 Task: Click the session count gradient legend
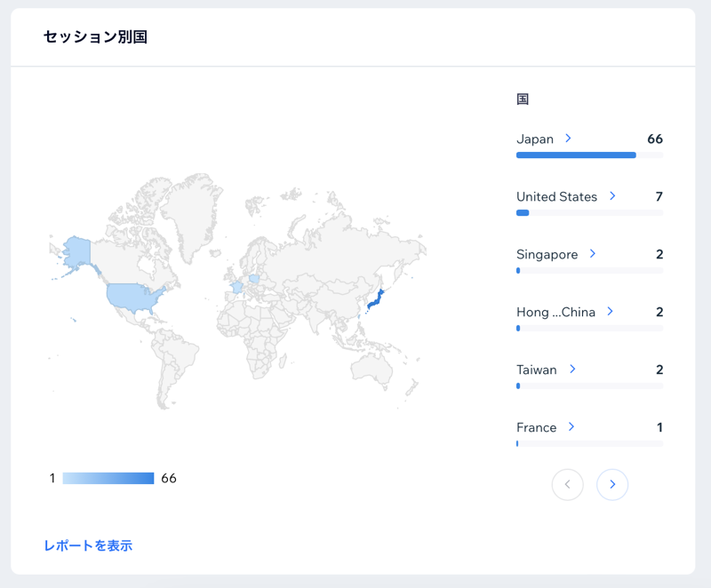tap(107, 478)
